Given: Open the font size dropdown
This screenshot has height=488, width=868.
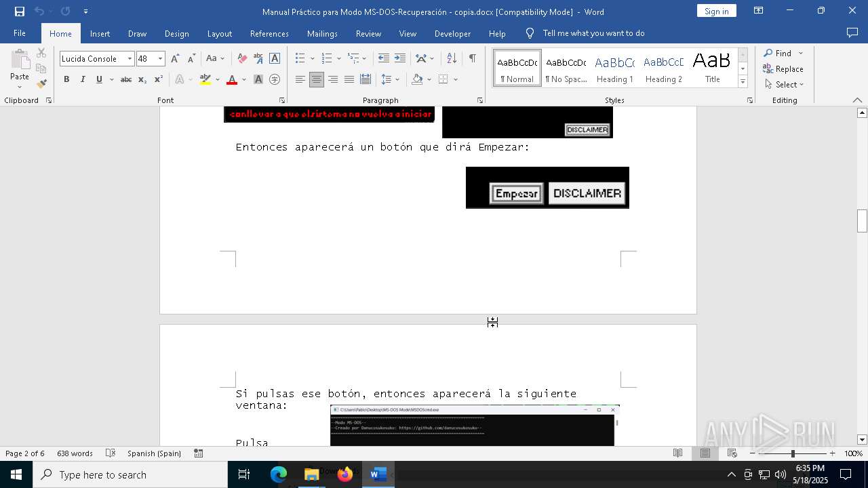Looking at the screenshot, I should pos(160,59).
